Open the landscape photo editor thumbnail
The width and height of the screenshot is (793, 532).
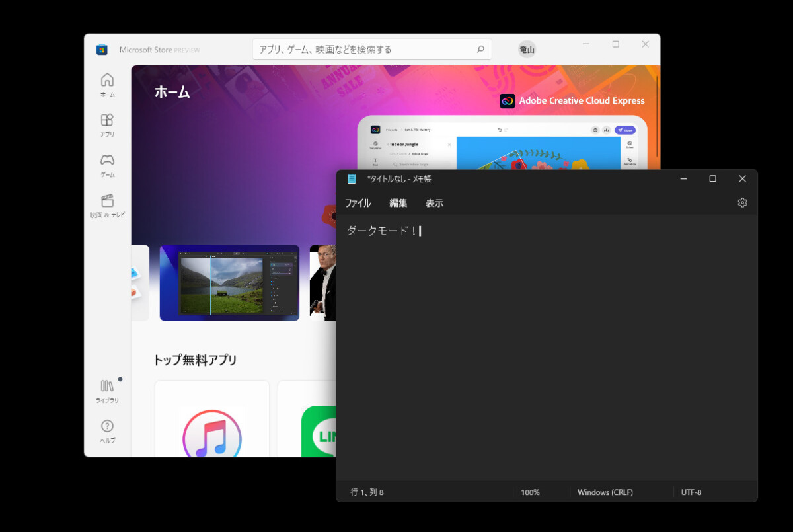point(229,283)
